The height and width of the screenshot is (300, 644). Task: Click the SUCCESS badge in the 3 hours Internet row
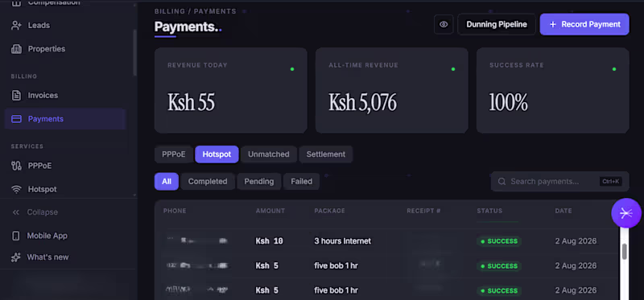[499, 241]
